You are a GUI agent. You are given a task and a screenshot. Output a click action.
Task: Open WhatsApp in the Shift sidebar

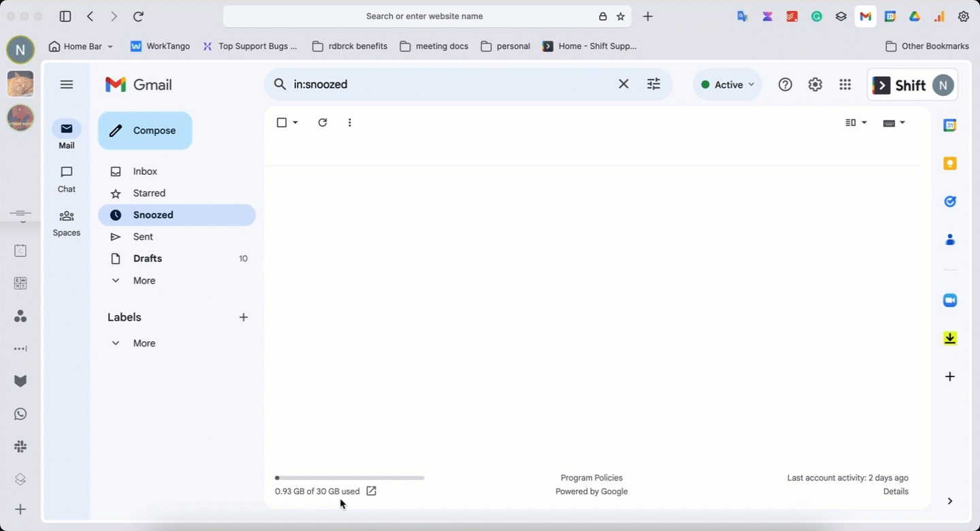tap(20, 414)
